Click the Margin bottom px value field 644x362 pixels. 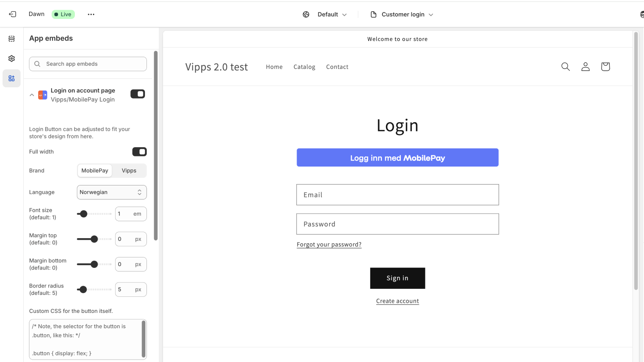(x=131, y=264)
